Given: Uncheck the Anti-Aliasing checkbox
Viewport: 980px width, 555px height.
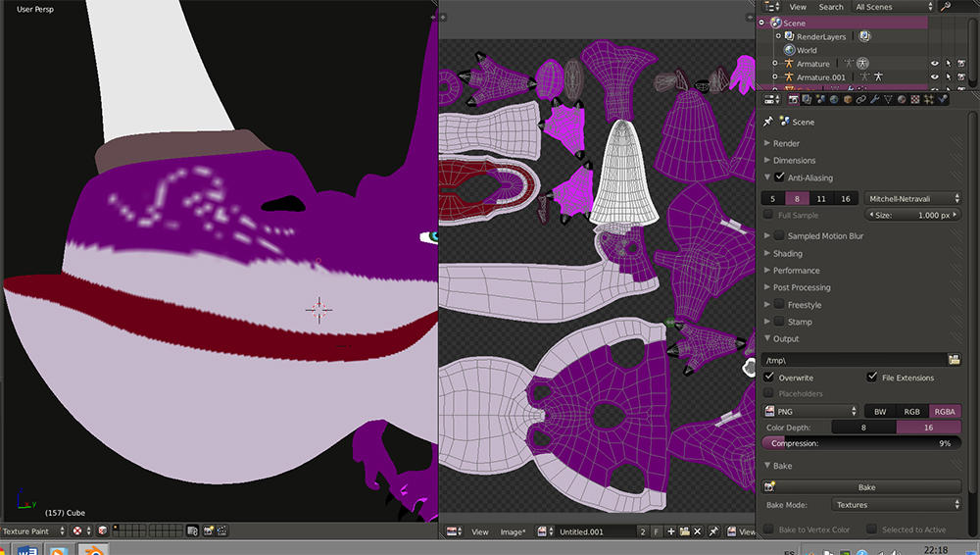Looking at the screenshot, I should [x=779, y=177].
